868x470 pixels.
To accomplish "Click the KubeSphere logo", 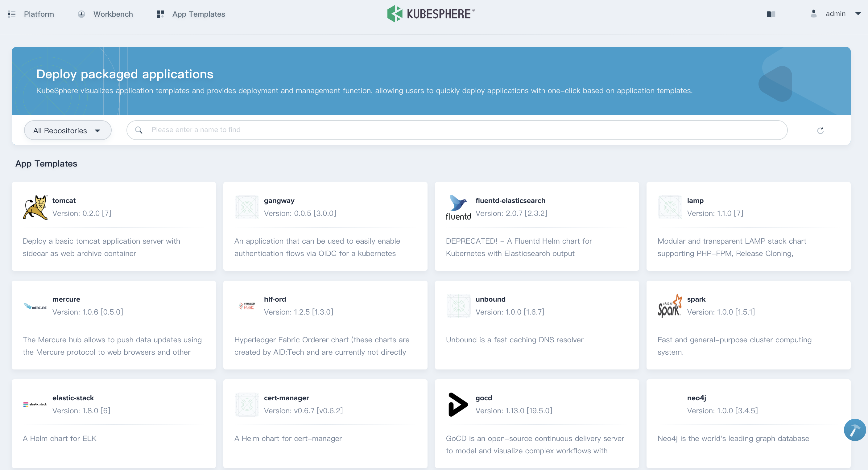I will coord(431,14).
